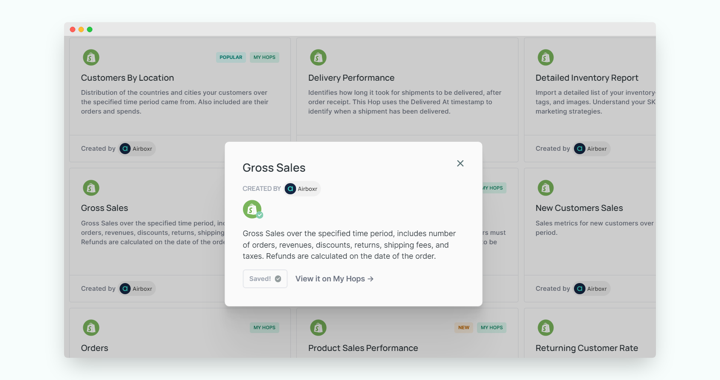Close the Gross Sales dialog
720x380 pixels.
point(460,163)
